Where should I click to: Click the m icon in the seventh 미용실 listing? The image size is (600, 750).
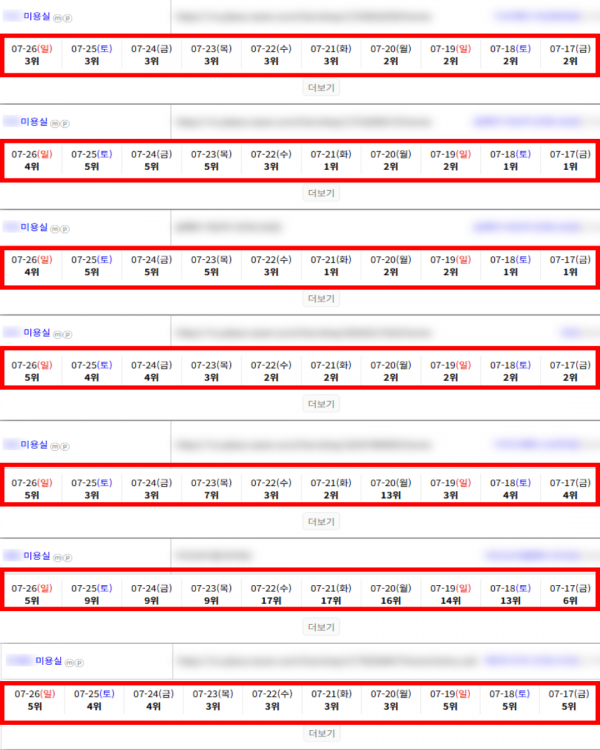(x=70, y=662)
